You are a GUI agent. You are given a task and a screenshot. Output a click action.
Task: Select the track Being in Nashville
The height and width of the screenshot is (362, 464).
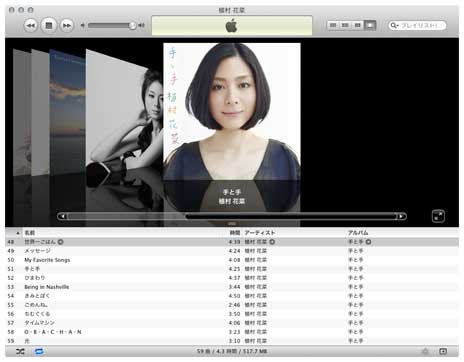click(x=232, y=287)
